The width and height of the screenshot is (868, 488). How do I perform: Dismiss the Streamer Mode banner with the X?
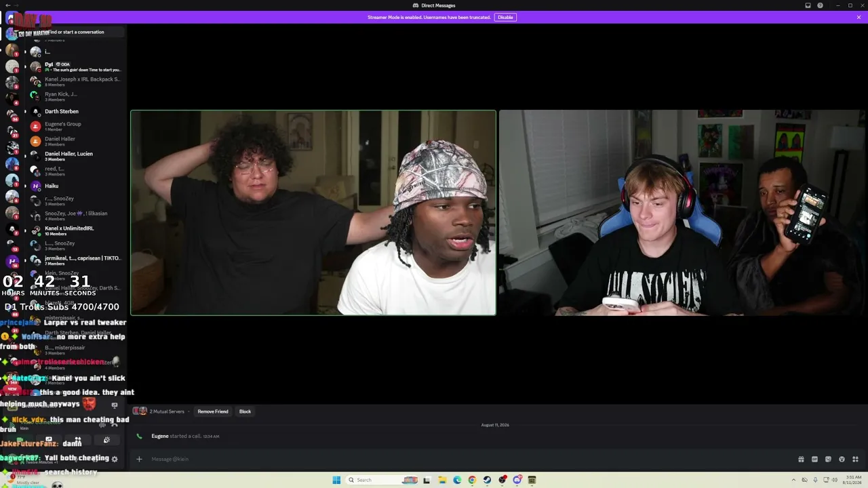coord(859,17)
